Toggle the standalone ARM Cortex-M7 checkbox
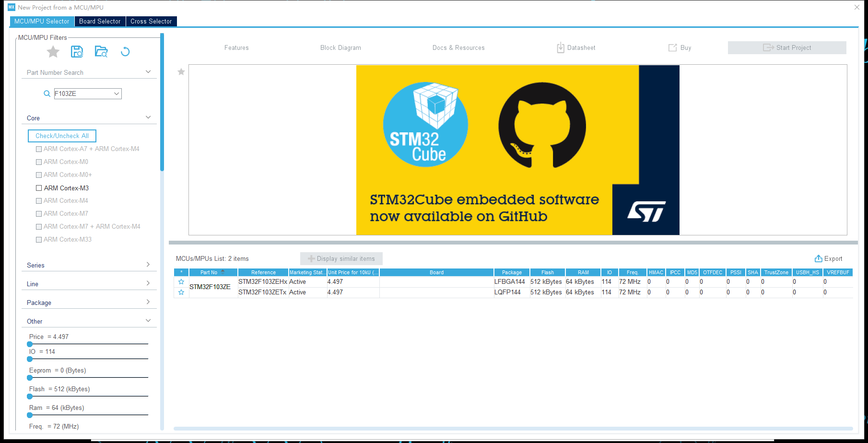Screen dimensions: 868x443 pyautogui.click(x=39, y=214)
